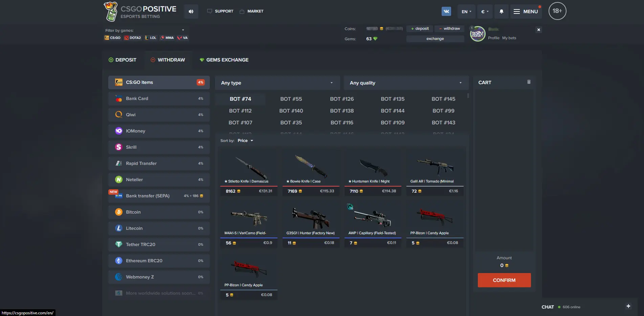The width and height of the screenshot is (644, 316).
Task: Open the MARKET link
Action: click(251, 11)
